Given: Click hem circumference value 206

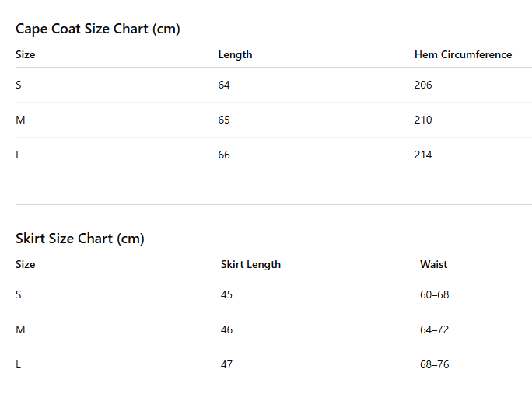Looking at the screenshot, I should tap(423, 85).
